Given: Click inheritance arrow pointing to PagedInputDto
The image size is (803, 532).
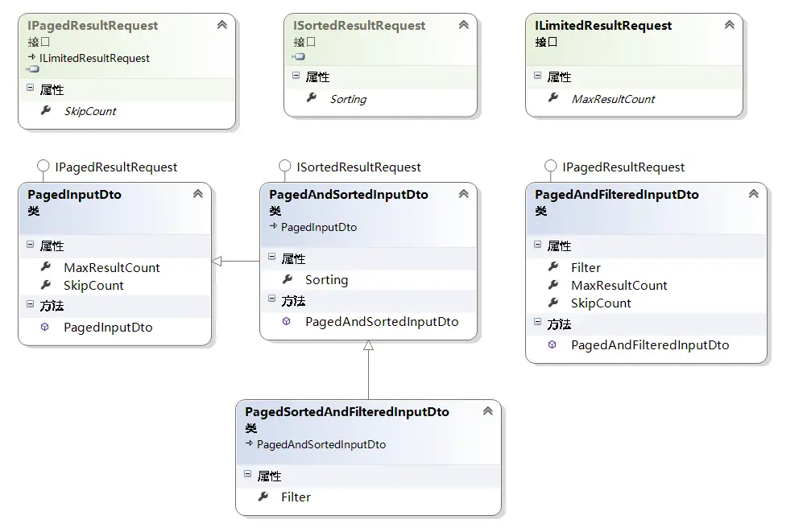Looking at the screenshot, I should click(x=217, y=261).
